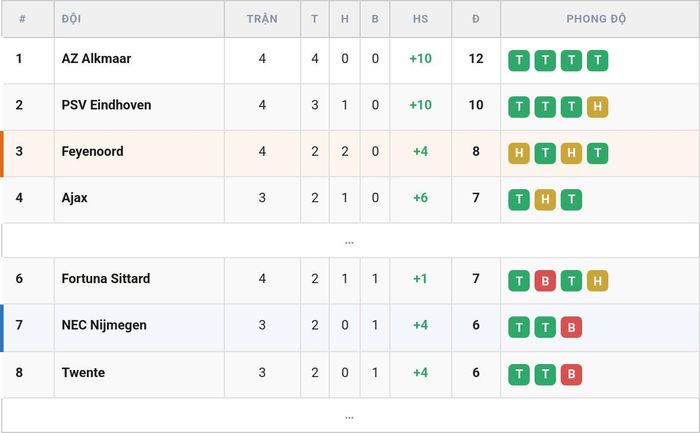Click Fortuna Sittard's red B form badge

point(545,281)
